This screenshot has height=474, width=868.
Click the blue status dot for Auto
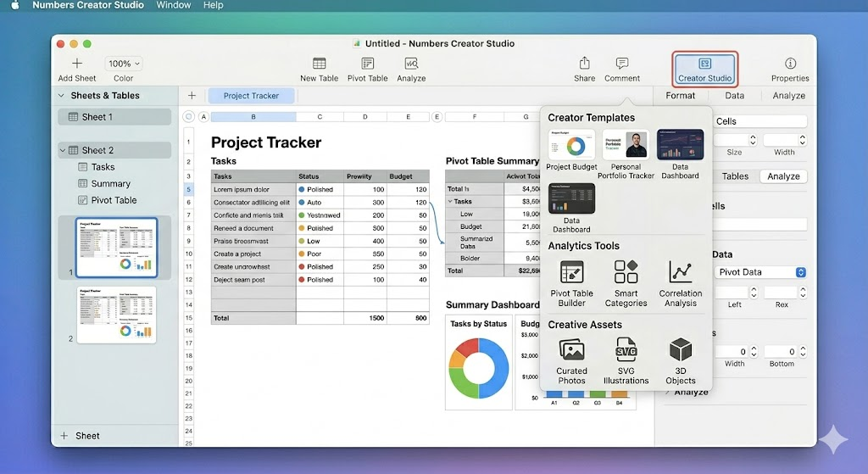[302, 202]
